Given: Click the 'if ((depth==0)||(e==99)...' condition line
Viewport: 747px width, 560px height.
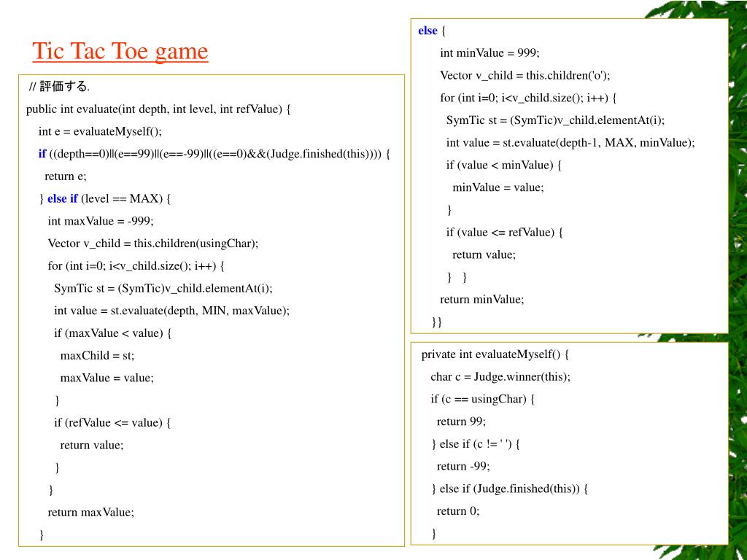Looking at the screenshot, I should click(x=214, y=155).
